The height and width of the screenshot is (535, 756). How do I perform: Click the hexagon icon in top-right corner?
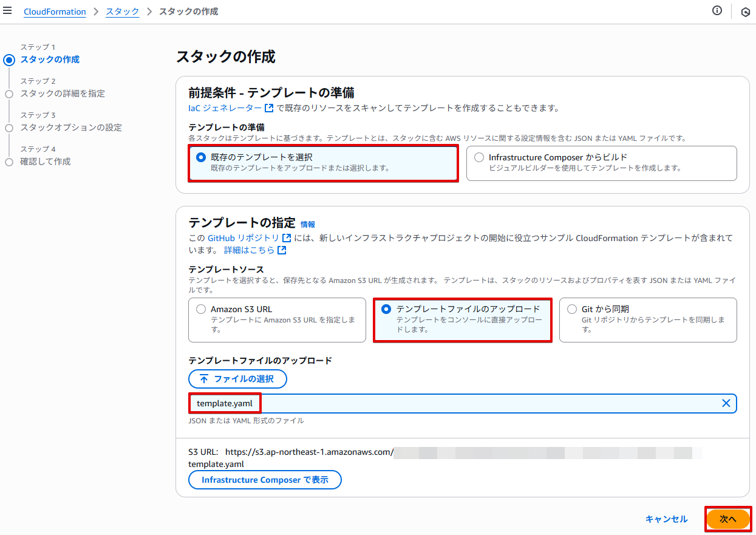pyautogui.click(x=746, y=12)
